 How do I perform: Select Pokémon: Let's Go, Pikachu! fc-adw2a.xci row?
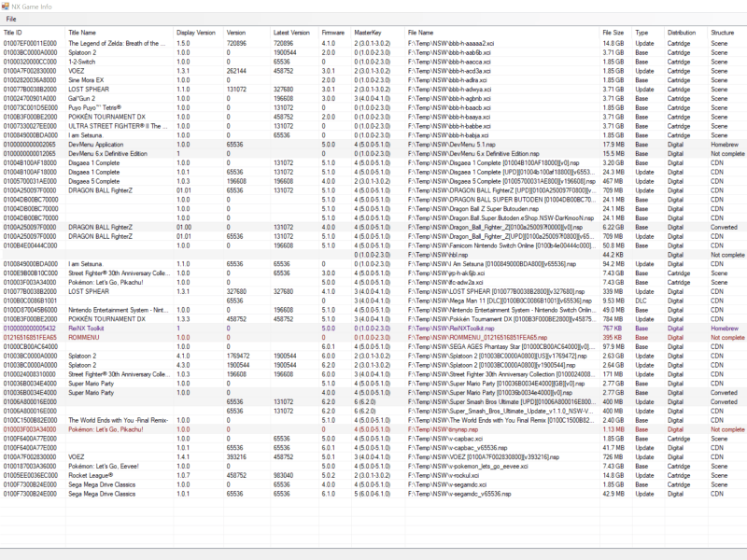[x=373, y=283]
